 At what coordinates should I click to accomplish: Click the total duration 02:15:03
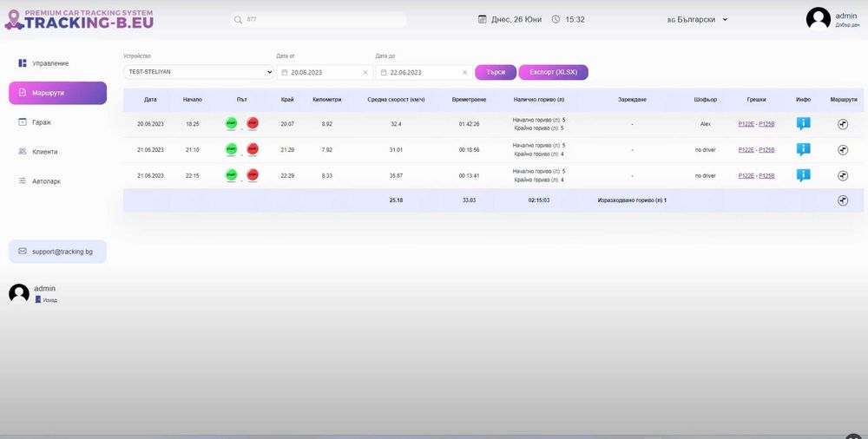[x=539, y=200]
